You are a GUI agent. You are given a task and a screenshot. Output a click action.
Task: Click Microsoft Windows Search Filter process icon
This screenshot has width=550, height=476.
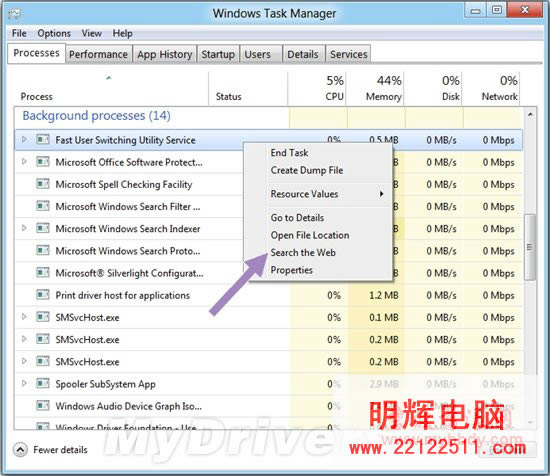pos(43,206)
